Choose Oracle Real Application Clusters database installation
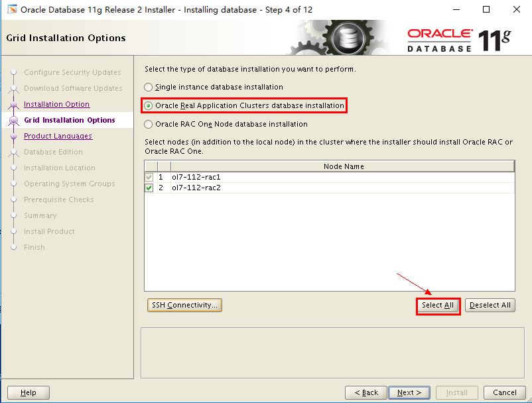Image resolution: width=532 pixels, height=403 pixels. pyautogui.click(x=149, y=106)
